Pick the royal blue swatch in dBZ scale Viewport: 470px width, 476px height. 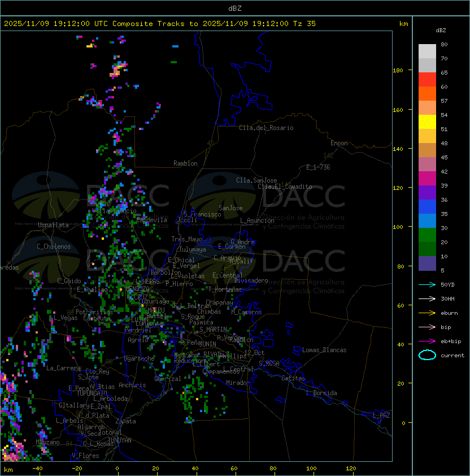click(427, 207)
